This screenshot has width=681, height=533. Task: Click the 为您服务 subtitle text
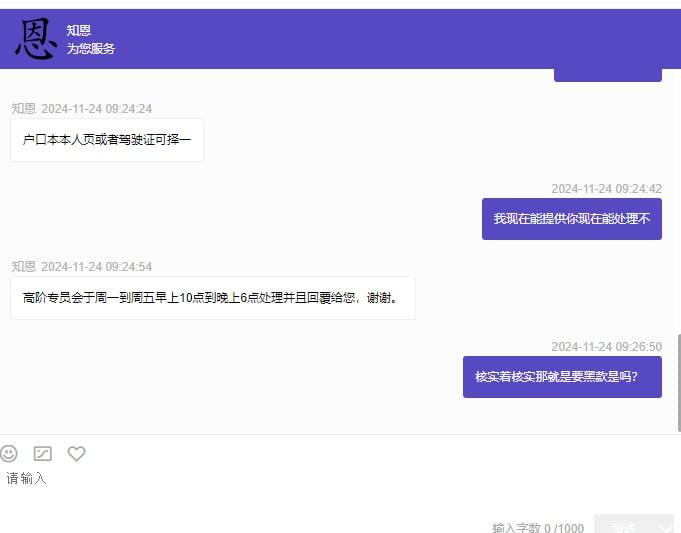(90, 48)
